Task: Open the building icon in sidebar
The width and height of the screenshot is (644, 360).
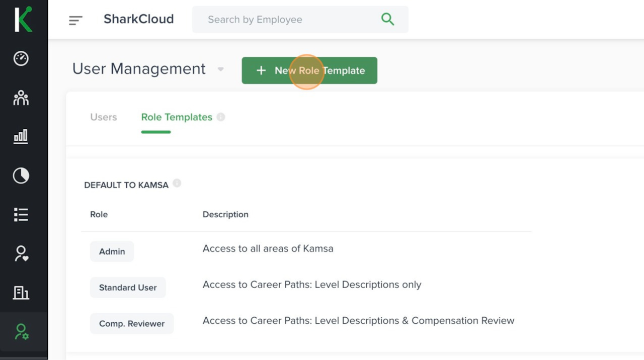Action: coord(21,293)
